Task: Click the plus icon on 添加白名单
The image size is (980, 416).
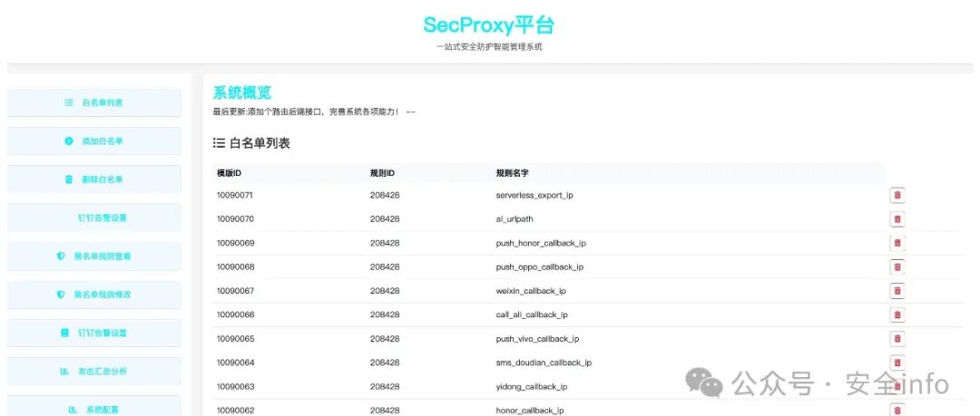Action: (x=69, y=141)
